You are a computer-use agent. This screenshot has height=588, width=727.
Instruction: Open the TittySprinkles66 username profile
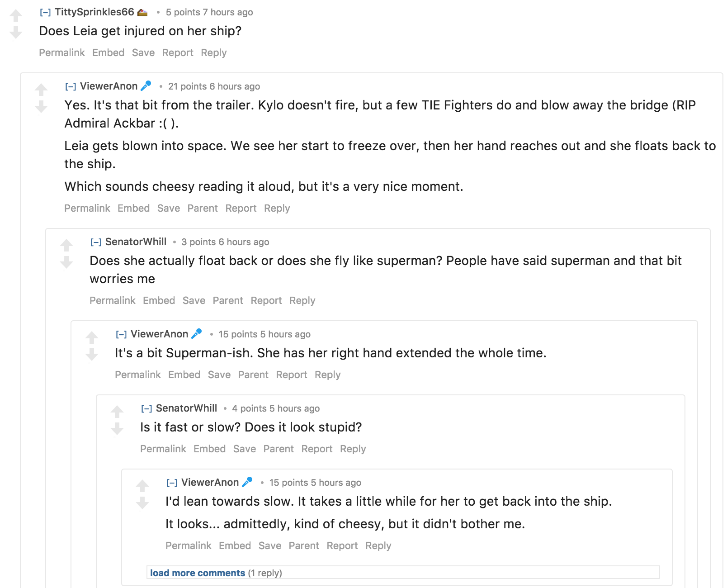94,12
